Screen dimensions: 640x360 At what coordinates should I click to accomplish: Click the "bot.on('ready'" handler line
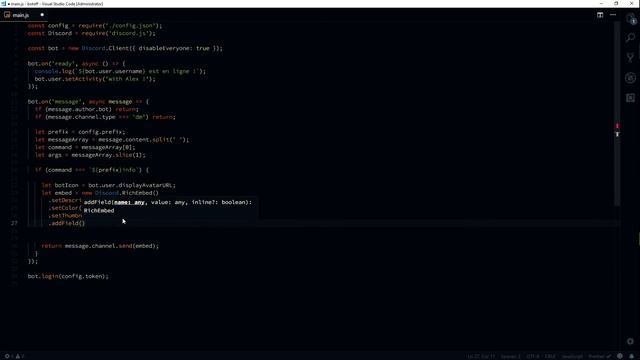pyautogui.click(x=77, y=64)
